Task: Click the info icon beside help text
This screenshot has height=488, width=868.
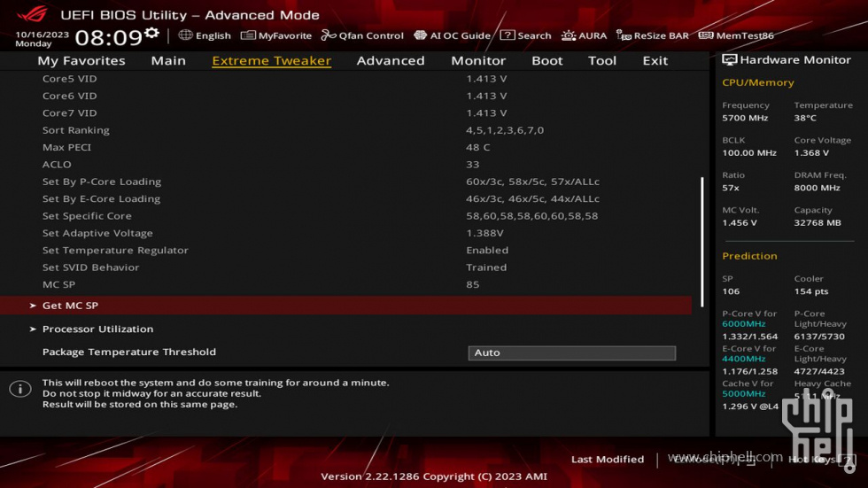Action: tap(20, 389)
